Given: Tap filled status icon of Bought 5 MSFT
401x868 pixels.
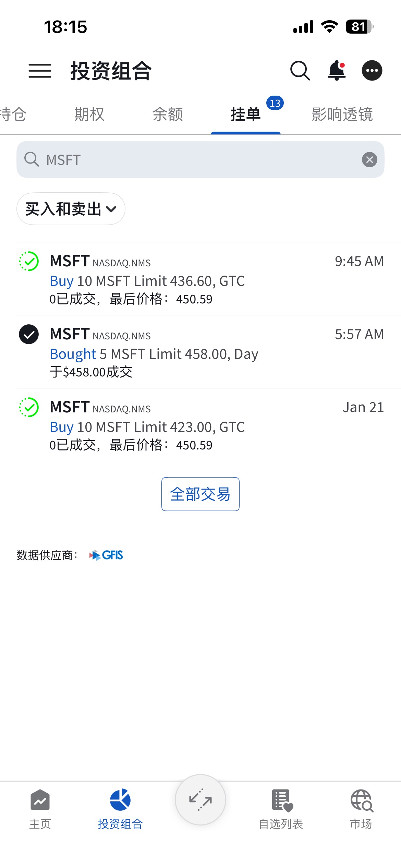Looking at the screenshot, I should tap(29, 334).
